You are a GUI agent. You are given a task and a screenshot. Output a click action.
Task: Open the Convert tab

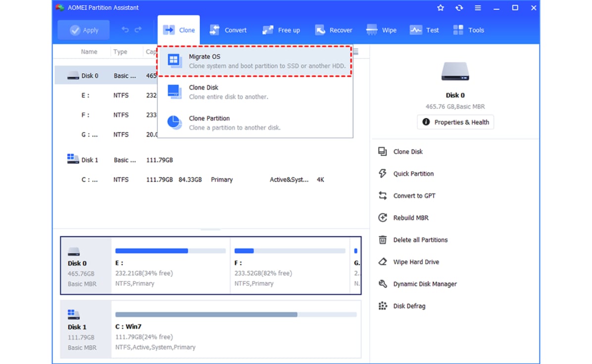pos(228,30)
